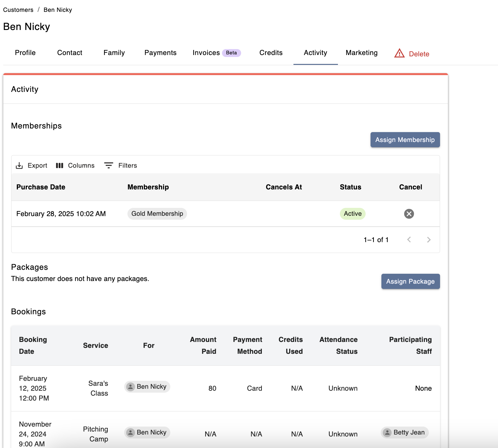Click Betty Jean staff avatar chip
Image resolution: width=498 pixels, height=448 pixels.
(x=405, y=433)
